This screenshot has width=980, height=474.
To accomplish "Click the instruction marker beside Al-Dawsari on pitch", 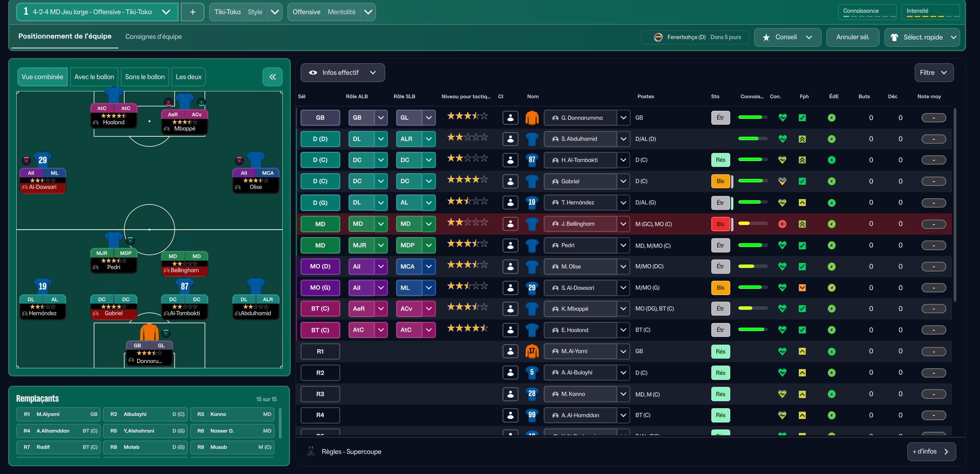I will point(26,160).
